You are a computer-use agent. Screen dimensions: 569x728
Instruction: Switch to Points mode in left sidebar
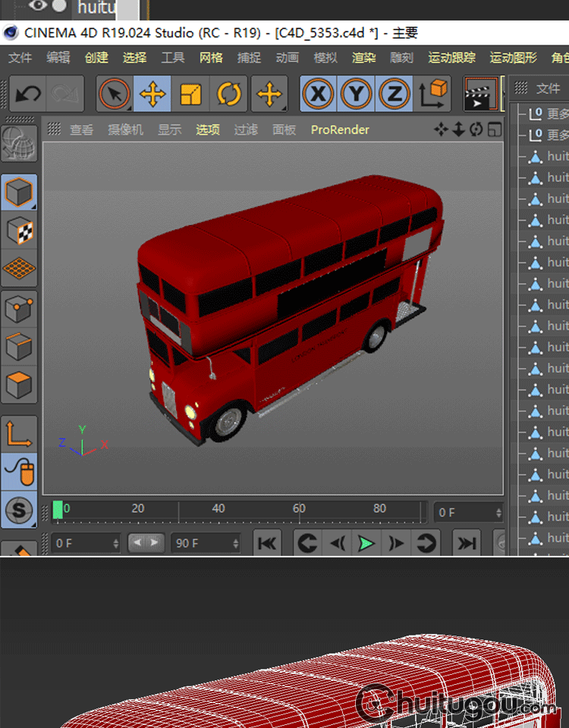point(19,309)
